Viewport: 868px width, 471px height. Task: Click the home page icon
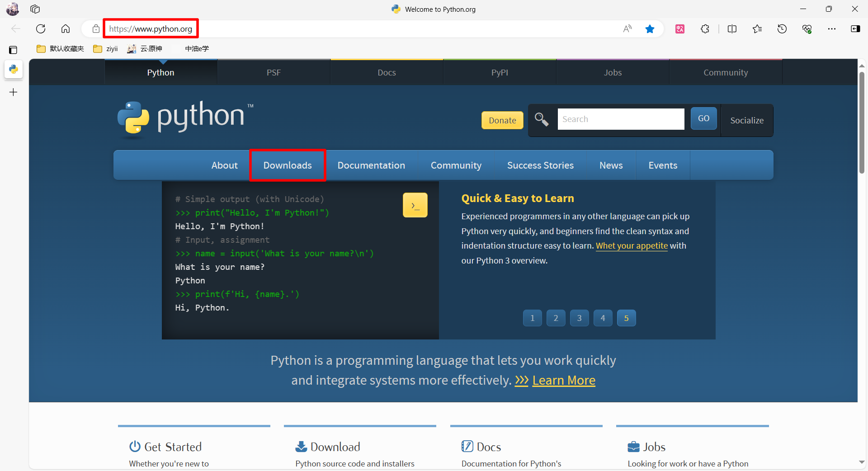pyautogui.click(x=66, y=29)
